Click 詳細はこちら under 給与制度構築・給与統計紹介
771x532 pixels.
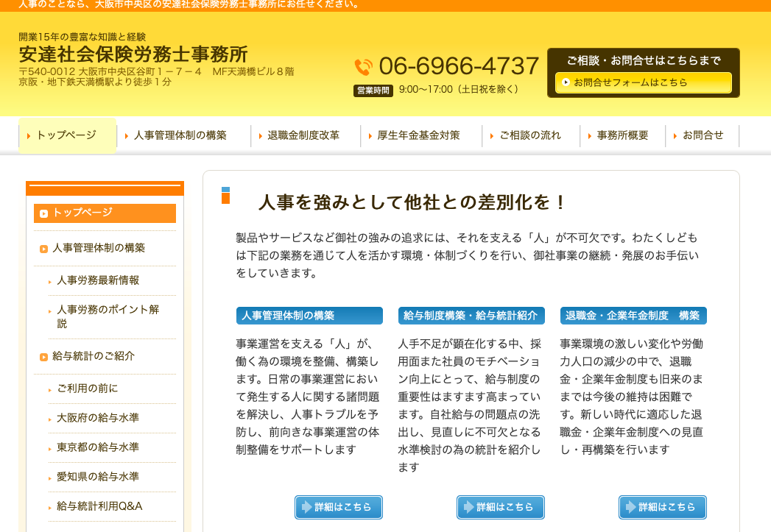[x=500, y=507]
